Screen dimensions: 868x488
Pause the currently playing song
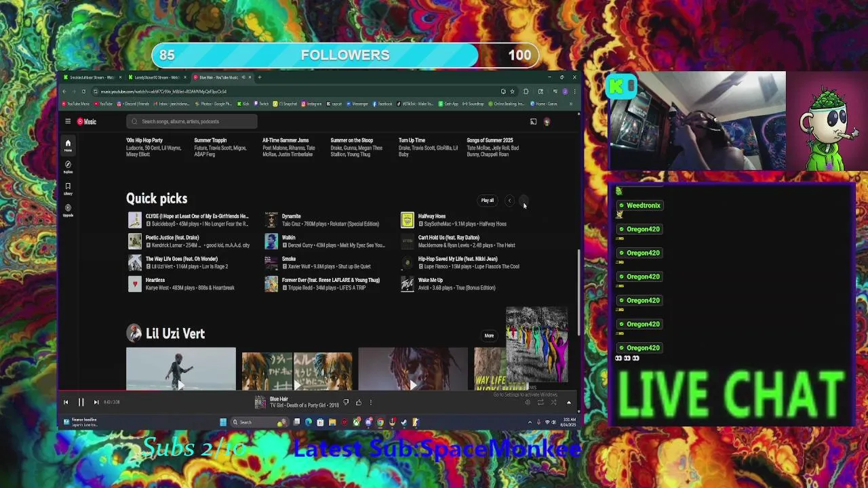(81, 402)
